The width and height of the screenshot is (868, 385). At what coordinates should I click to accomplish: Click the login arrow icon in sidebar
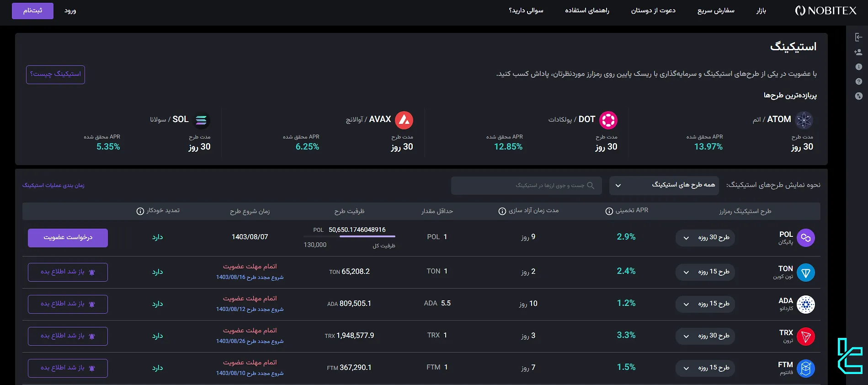click(x=858, y=37)
